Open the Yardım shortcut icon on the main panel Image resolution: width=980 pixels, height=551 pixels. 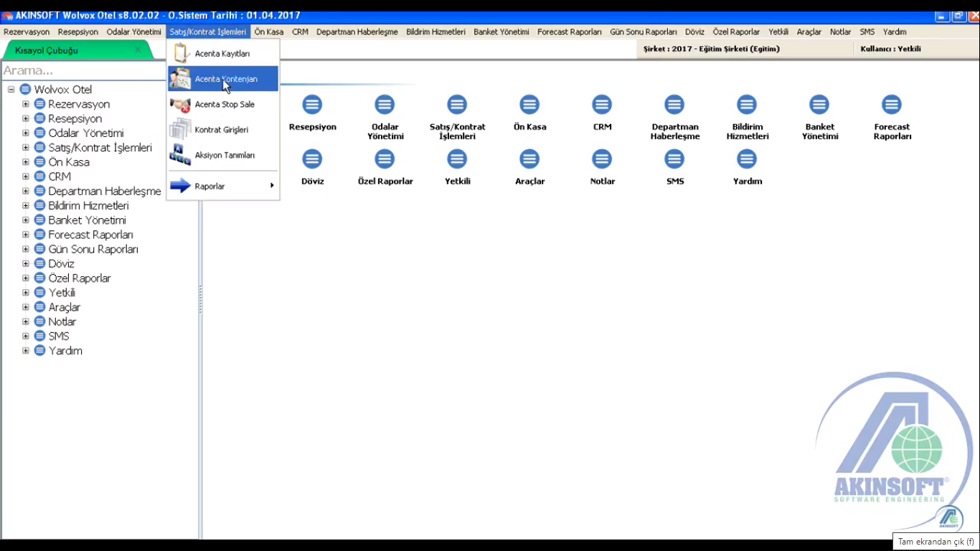[747, 159]
